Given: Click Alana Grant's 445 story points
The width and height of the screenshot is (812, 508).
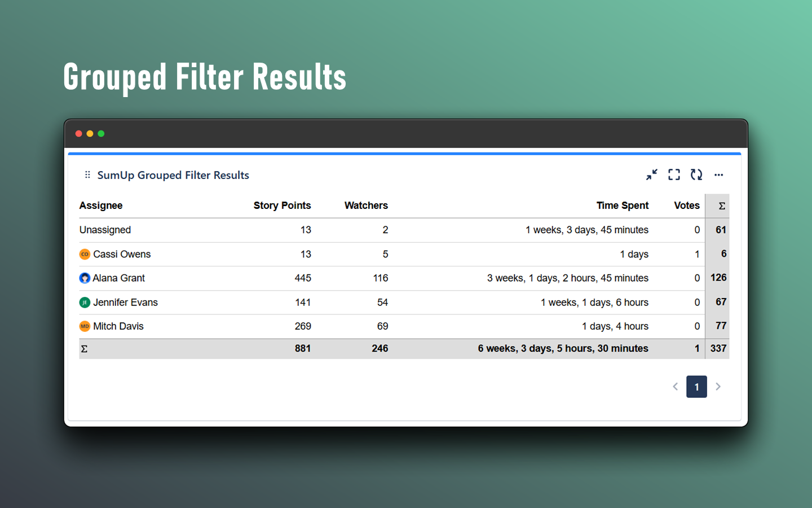Looking at the screenshot, I should pos(303,278).
